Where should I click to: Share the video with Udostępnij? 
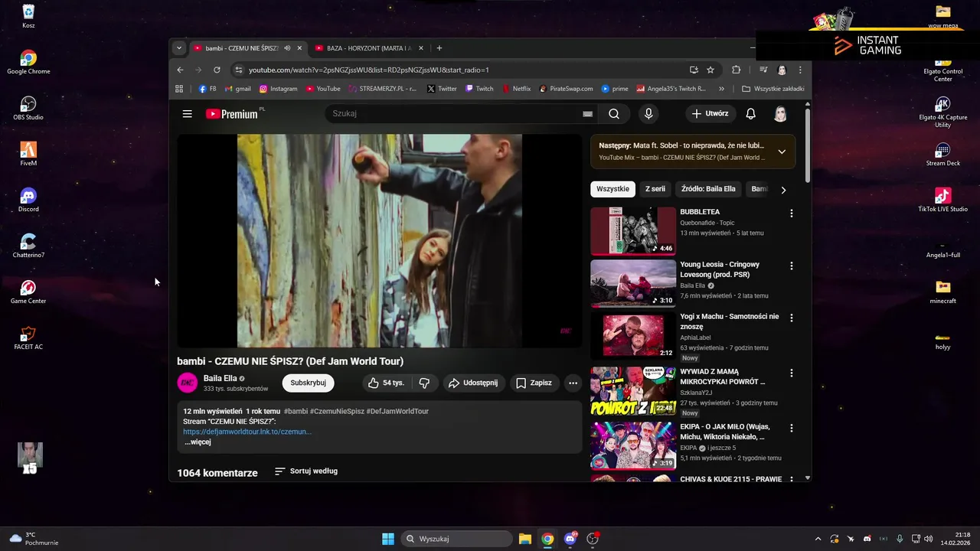(x=473, y=383)
